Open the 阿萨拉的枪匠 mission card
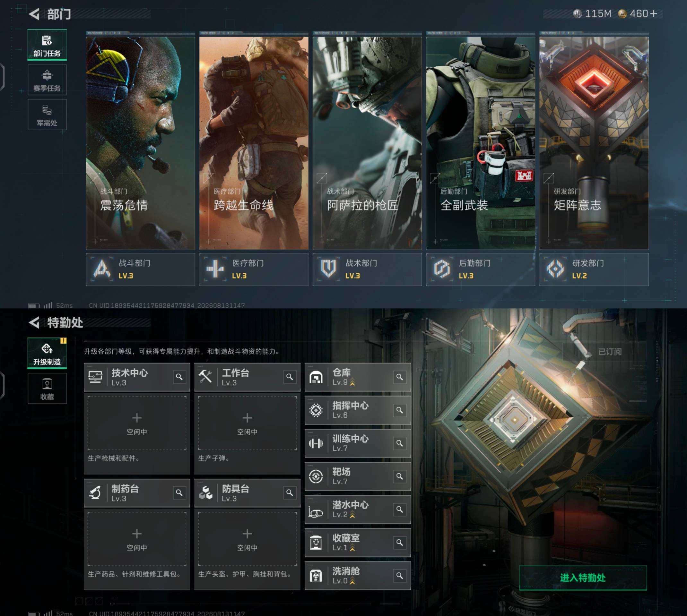 coord(367,143)
